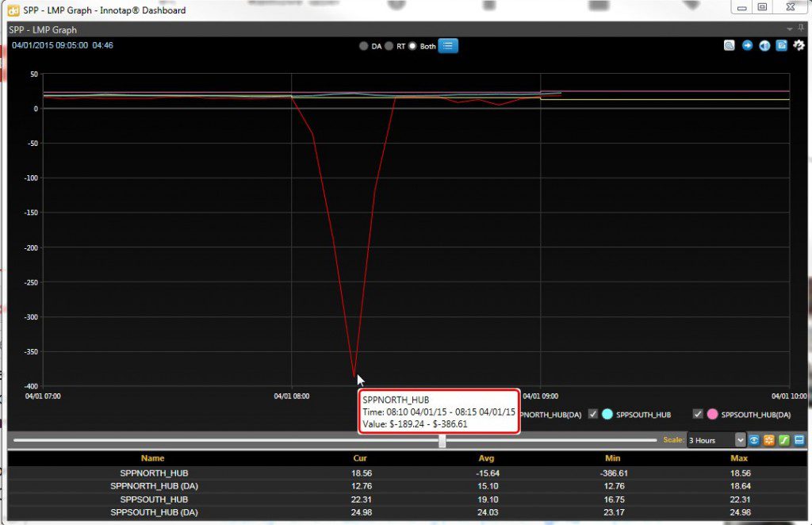Click the Min value -386.61 cell
This screenshot has width=812, height=525.
(614, 473)
